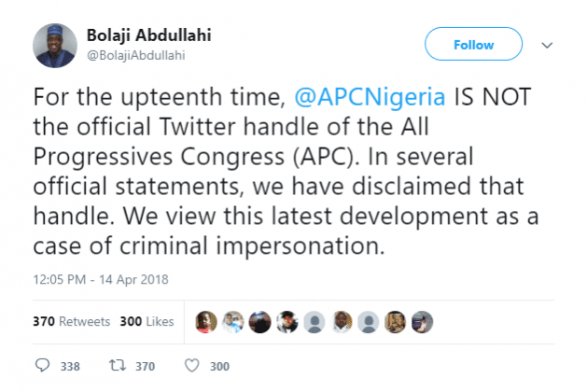This screenshot has width=587, height=392.
Task: Open Bolaji Abdullahi's profile picture
Action: tap(55, 46)
